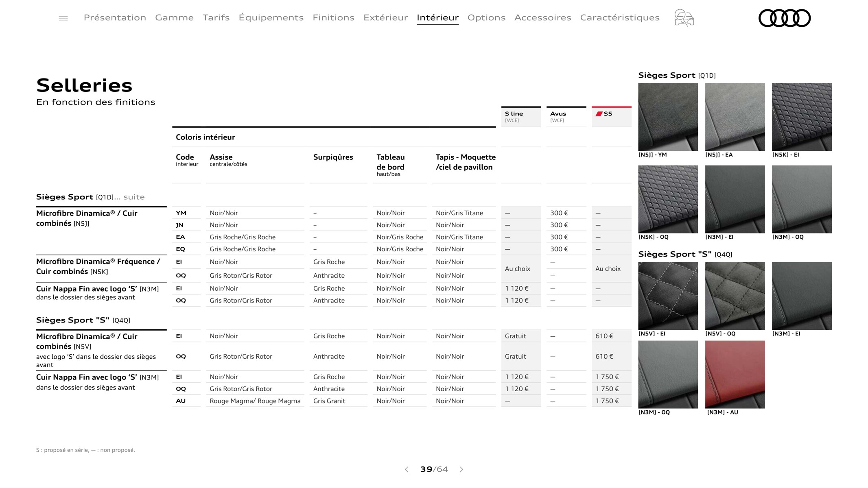This screenshot has width=868, height=488.
Task: Select the Intérieur tab
Action: click(x=437, y=17)
